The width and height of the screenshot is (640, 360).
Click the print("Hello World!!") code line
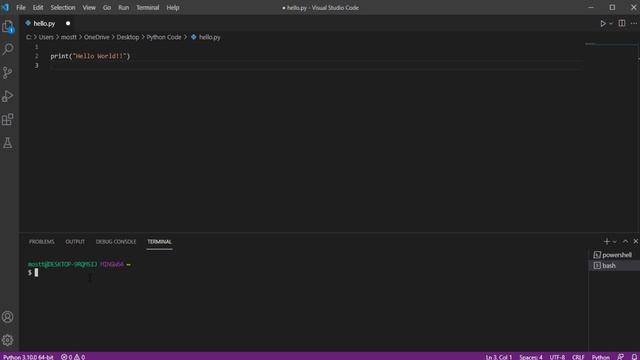tap(90, 56)
